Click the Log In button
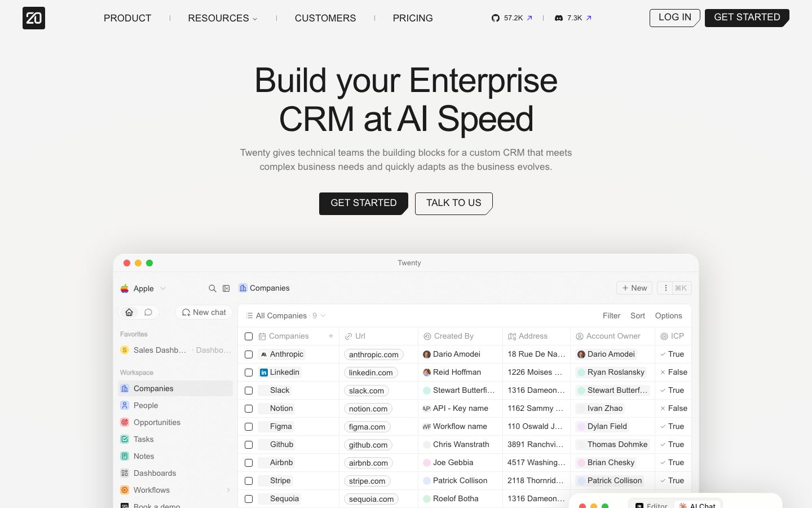The height and width of the screenshot is (508, 812). pos(675,18)
